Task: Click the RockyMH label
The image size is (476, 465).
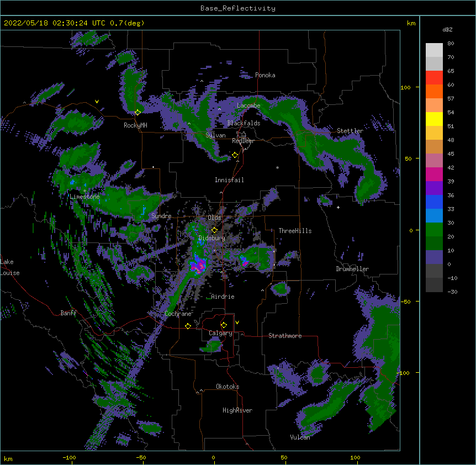Action: 135,125
